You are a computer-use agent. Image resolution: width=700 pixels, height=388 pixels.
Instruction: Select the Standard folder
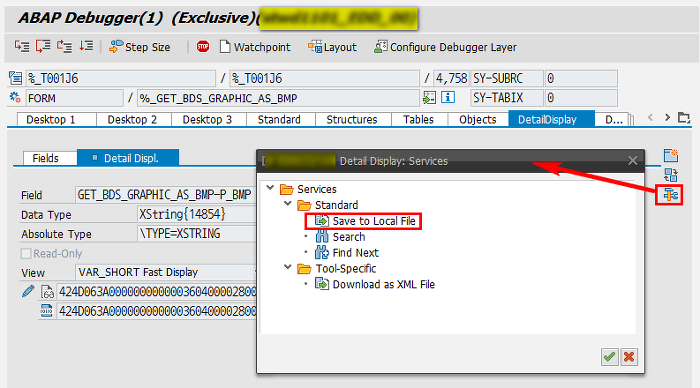(x=328, y=205)
